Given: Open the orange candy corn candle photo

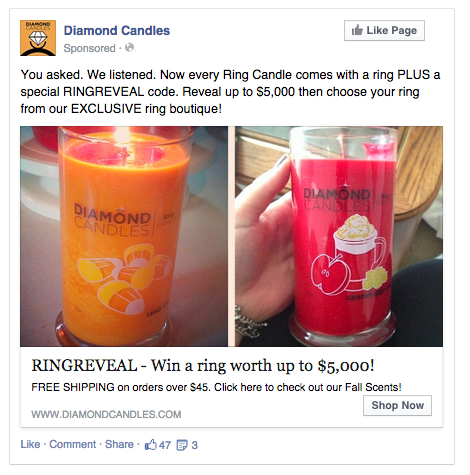Looking at the screenshot, I should pyautogui.click(x=124, y=236).
